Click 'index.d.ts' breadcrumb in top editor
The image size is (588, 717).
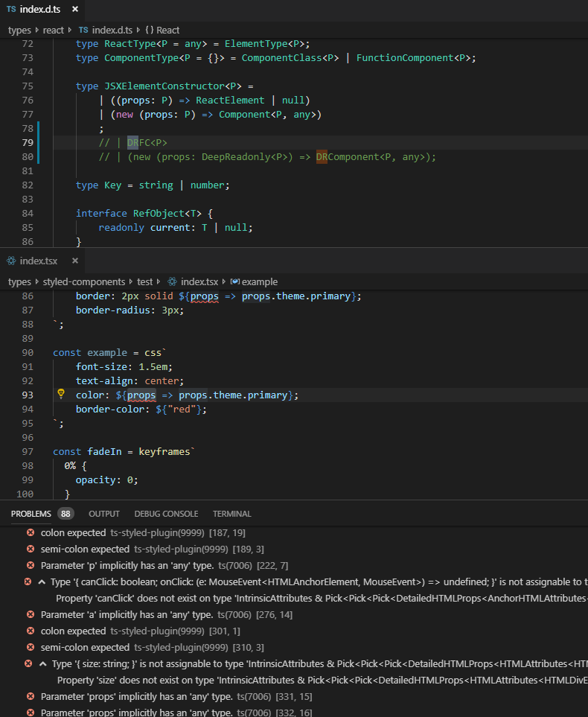[x=112, y=31]
